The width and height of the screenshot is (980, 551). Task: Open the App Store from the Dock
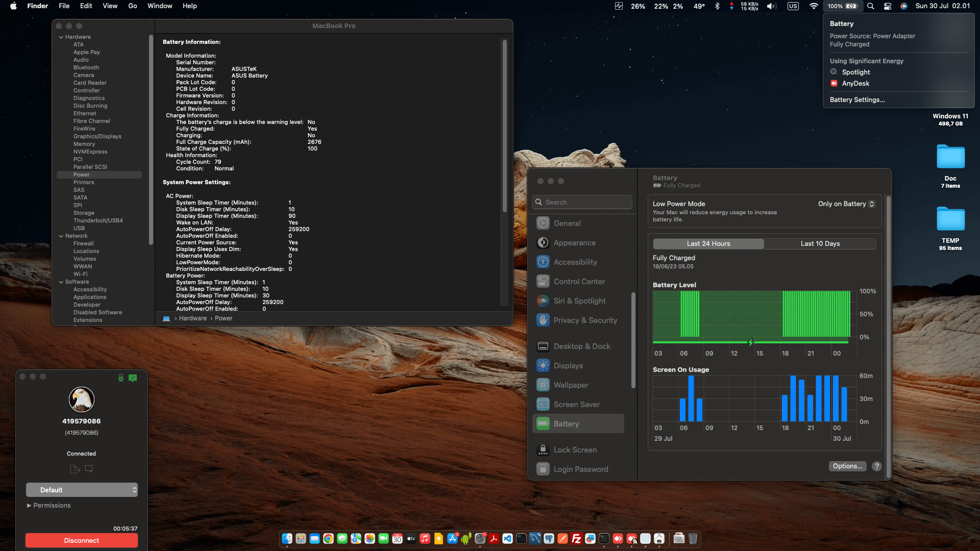pyautogui.click(x=452, y=538)
